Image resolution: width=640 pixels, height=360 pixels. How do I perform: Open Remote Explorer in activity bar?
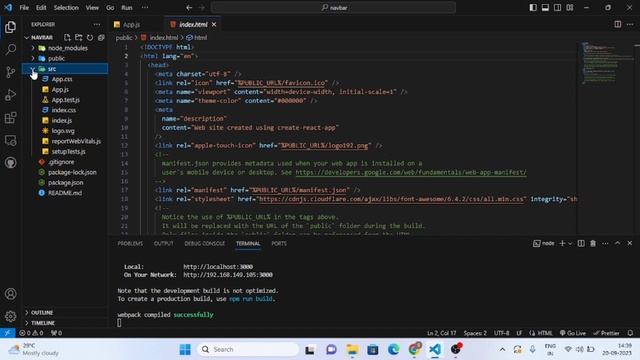click(x=11, y=140)
